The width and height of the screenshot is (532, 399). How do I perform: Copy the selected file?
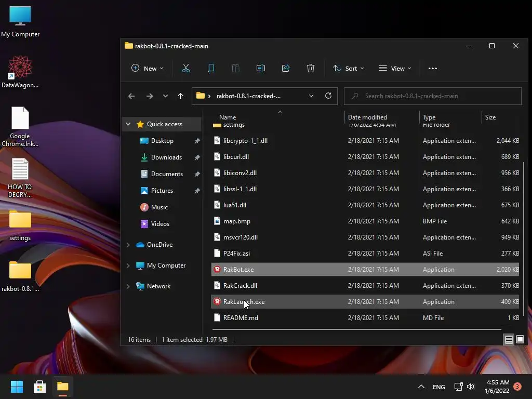(211, 69)
